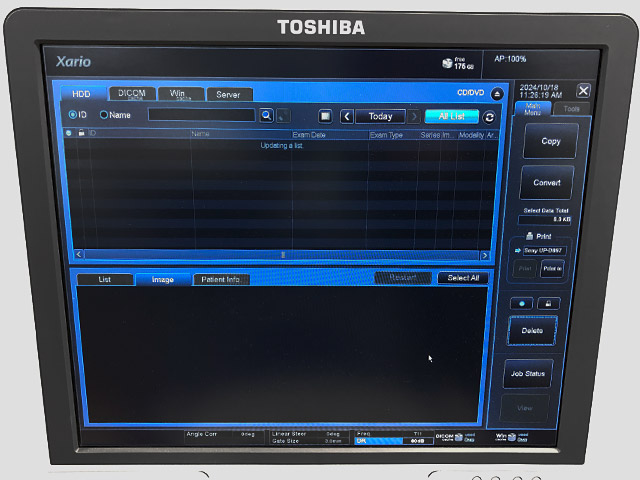Screen dimensions: 640x480
Task: Click the lock column header icon
Action: point(81,133)
